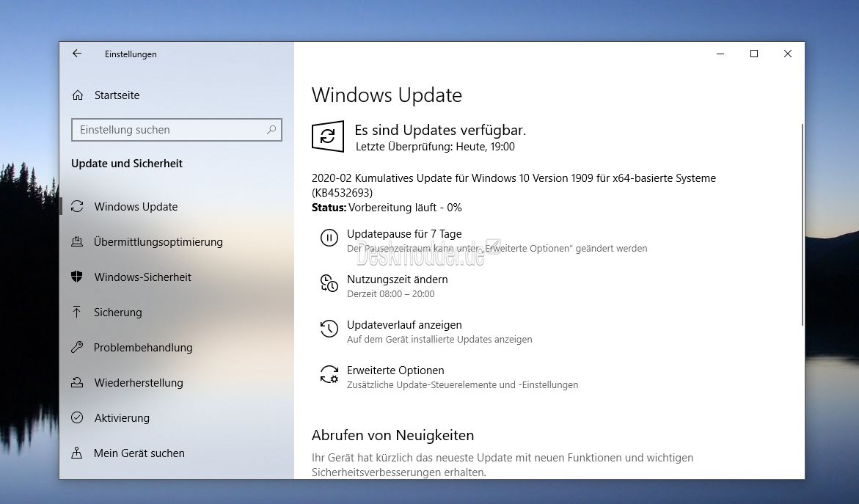This screenshot has width=859, height=504.
Task: Focus the Einstellung suchen search field
Action: [169, 130]
